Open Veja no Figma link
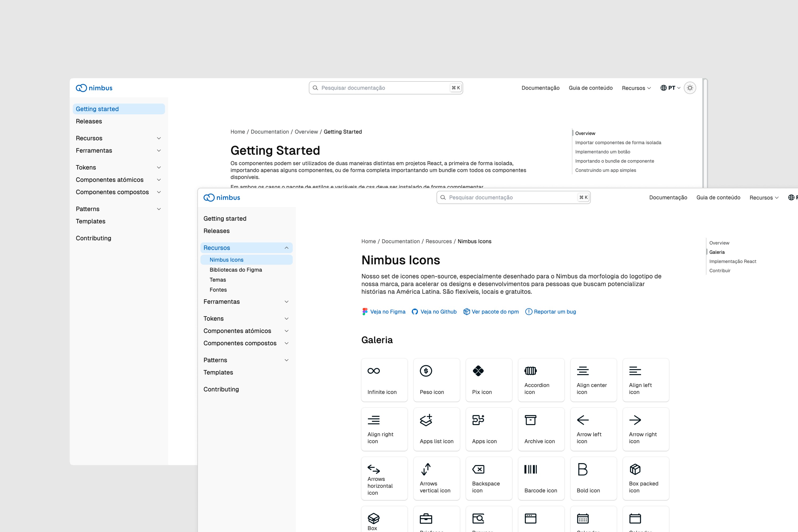 coord(384,311)
